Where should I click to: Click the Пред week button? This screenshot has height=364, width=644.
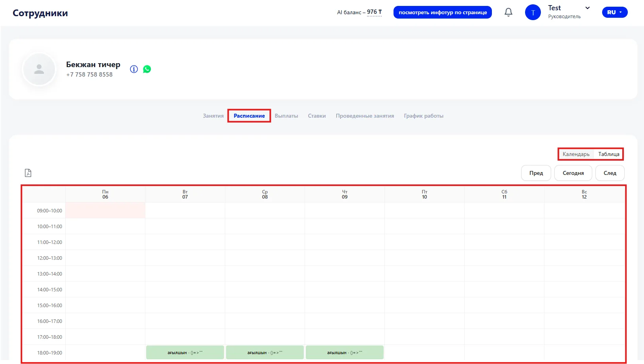coord(536,173)
